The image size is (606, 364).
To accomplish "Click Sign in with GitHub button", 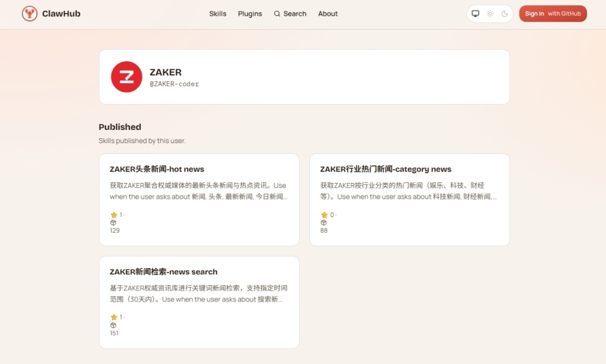I will point(552,13).
